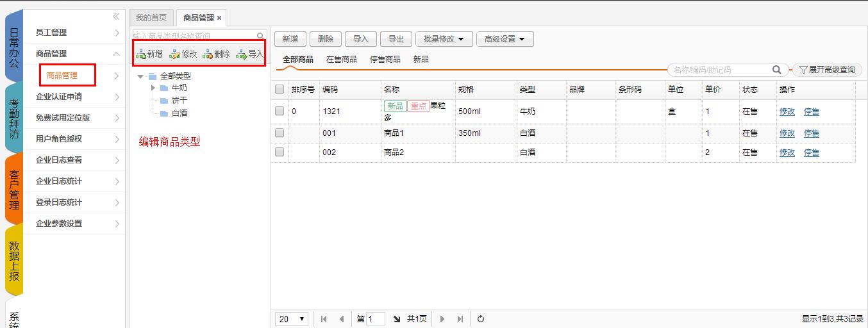This screenshot has width=868, height=328.
Task: Close the 商品管理 tab
Action: 219,18
